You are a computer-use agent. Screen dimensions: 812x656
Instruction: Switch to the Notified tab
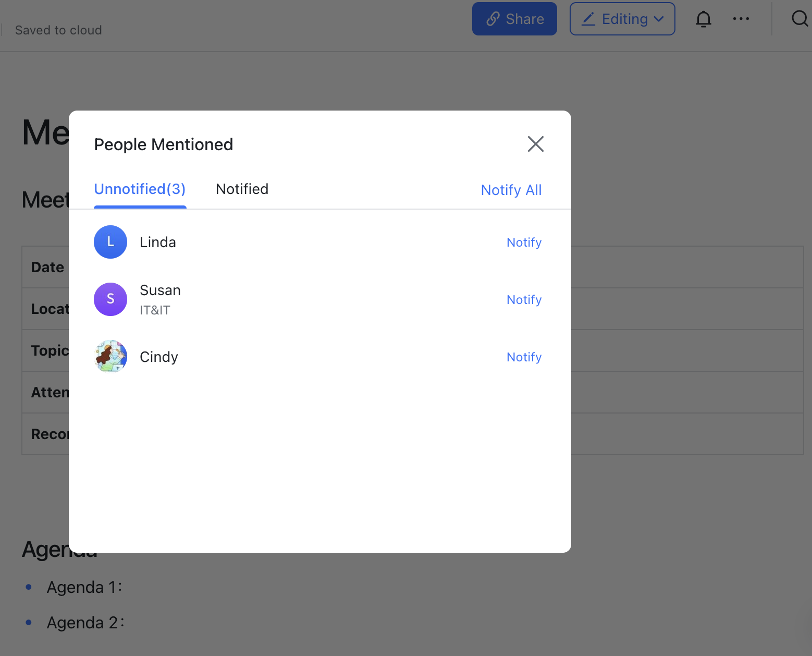click(242, 189)
